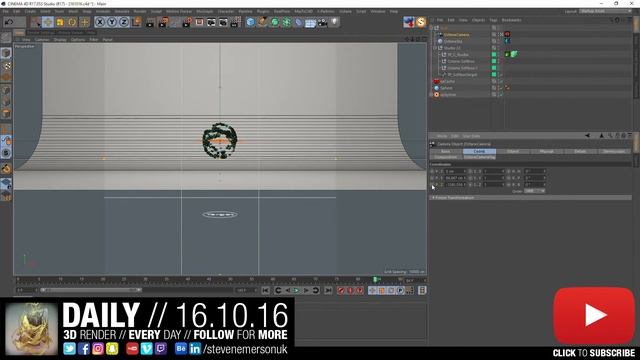This screenshot has height=360, width=640.
Task: Click the Make Editable icon
Action: tap(6, 38)
